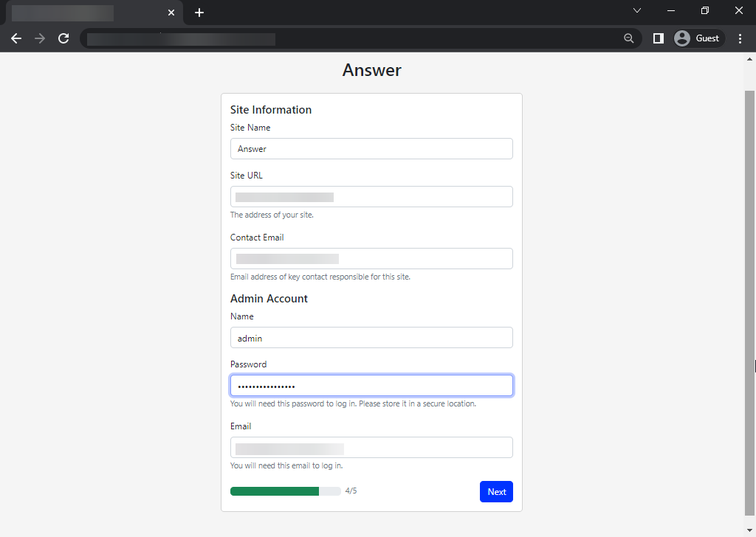Go back to the previous page
Image resolution: width=756 pixels, height=537 pixels.
coord(16,38)
